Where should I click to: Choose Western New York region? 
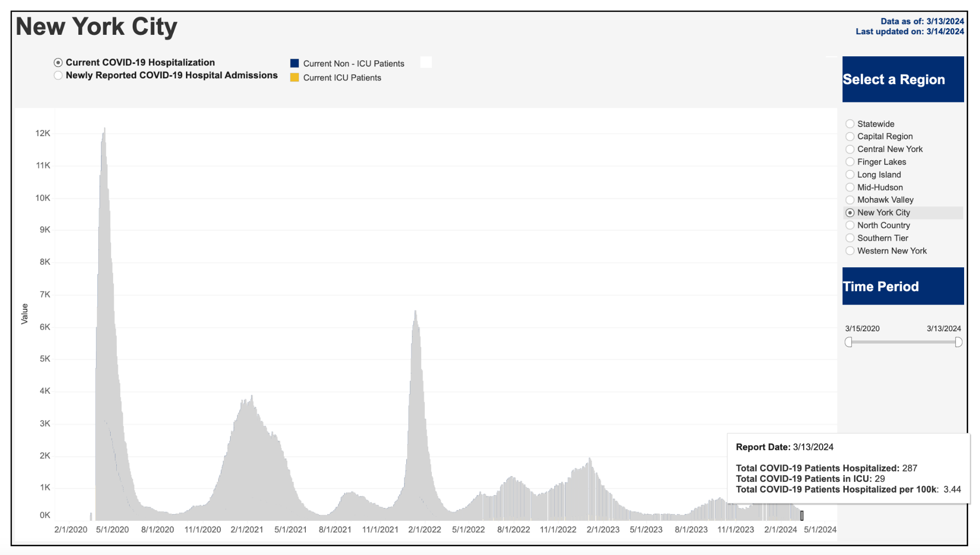click(850, 251)
